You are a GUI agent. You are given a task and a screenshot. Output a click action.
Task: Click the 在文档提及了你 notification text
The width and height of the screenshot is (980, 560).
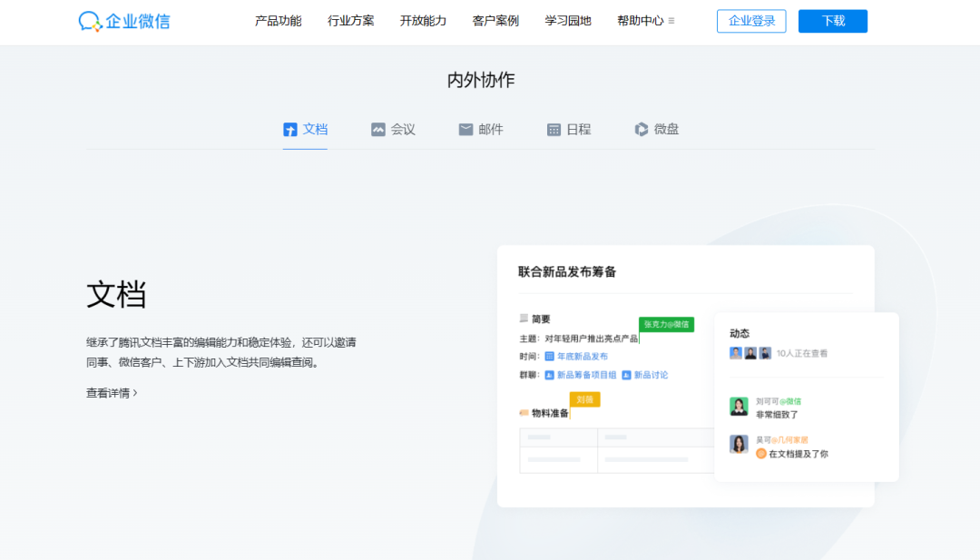coord(799,455)
